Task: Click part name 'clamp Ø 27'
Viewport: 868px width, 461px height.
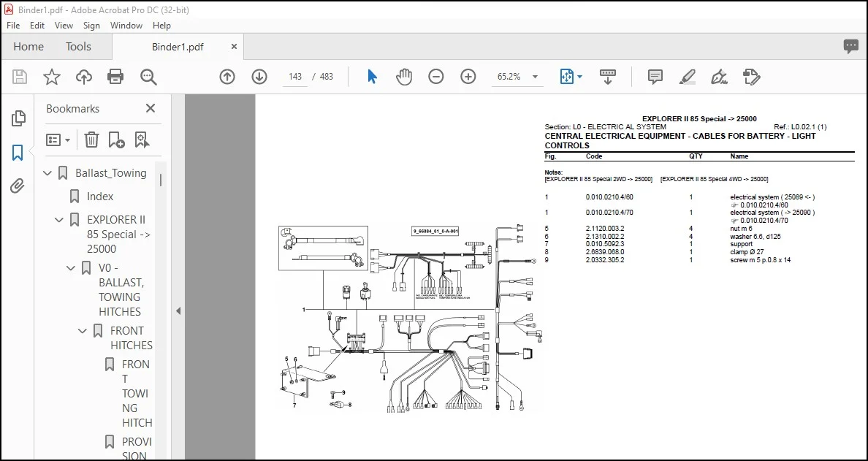Action: coord(747,252)
